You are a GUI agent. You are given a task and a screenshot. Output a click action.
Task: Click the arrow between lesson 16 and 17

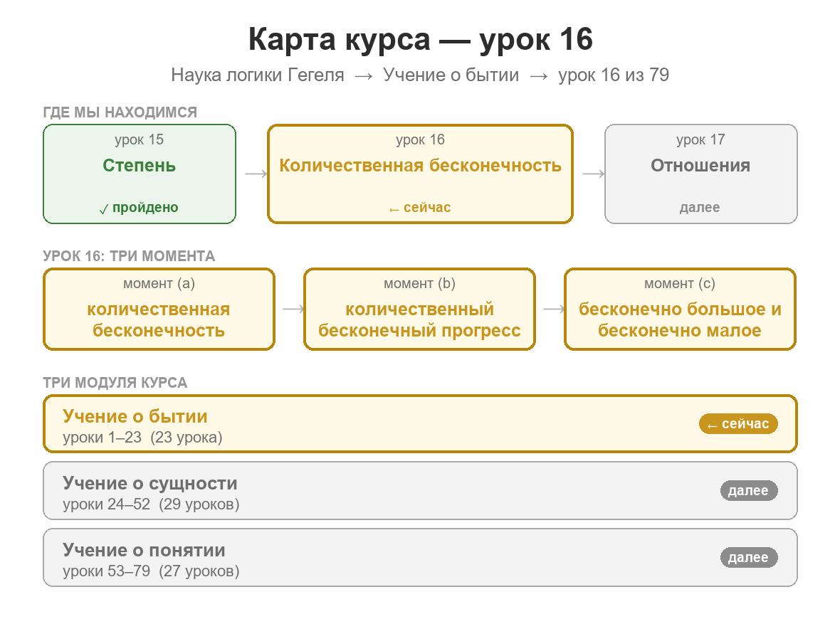[x=594, y=174]
